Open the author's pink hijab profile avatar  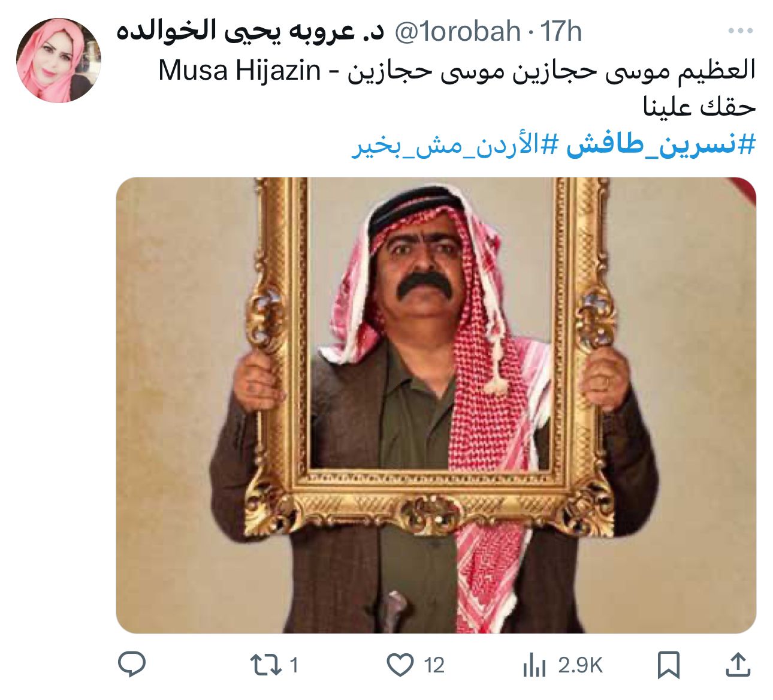pyautogui.click(x=58, y=60)
